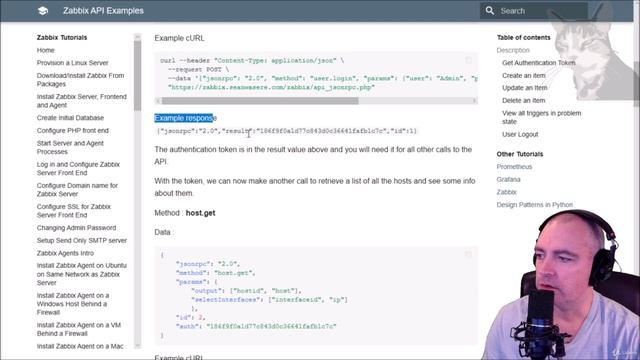
Task: Open Install Zabbix Agent on a Mac
Action: (x=80, y=346)
